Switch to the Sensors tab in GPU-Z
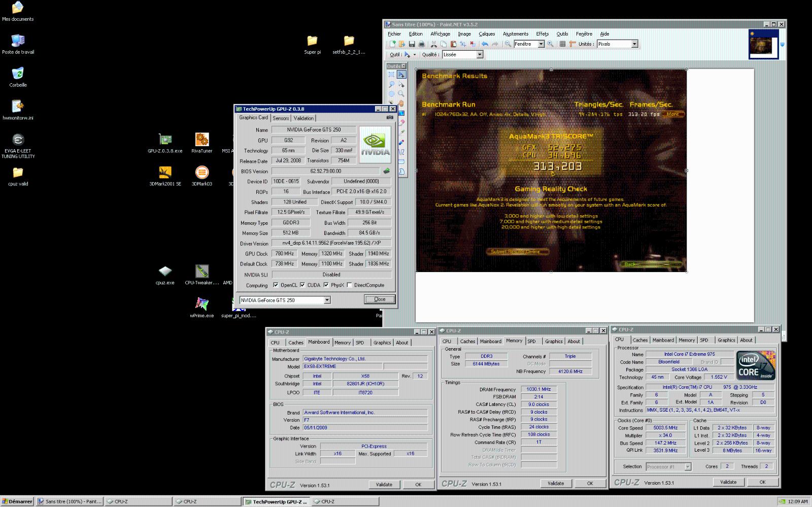This screenshot has height=507, width=812. point(281,118)
